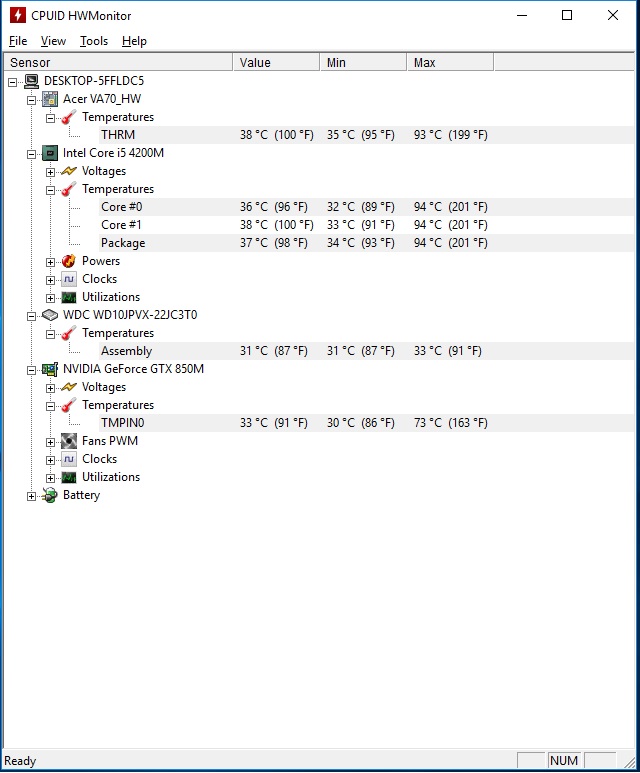
Task: Open the Help menu
Action: click(134, 41)
